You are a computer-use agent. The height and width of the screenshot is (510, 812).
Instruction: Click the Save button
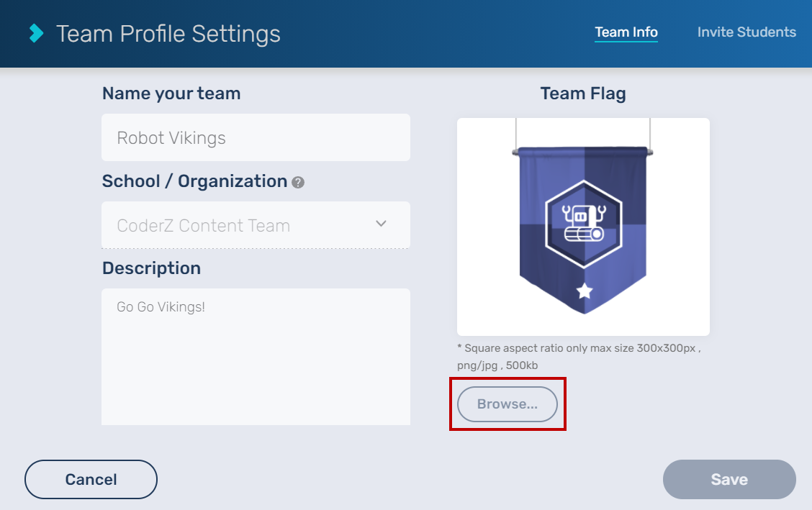[x=729, y=479]
